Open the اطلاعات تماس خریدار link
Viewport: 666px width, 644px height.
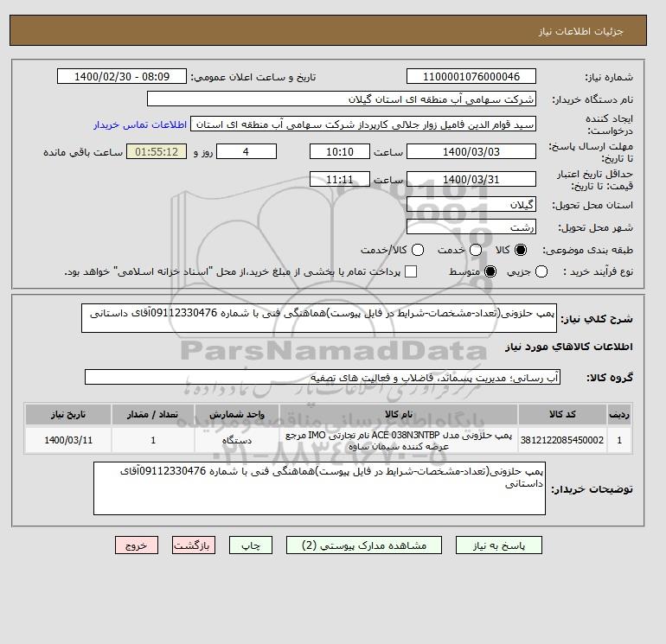140,124
